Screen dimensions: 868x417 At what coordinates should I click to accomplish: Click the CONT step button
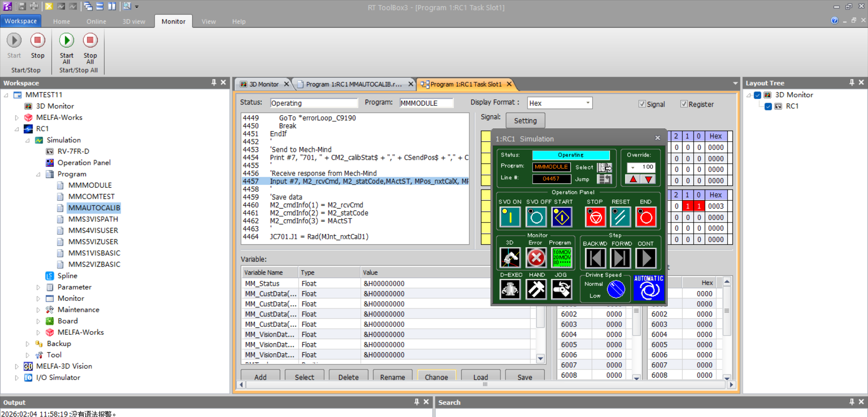click(x=646, y=258)
